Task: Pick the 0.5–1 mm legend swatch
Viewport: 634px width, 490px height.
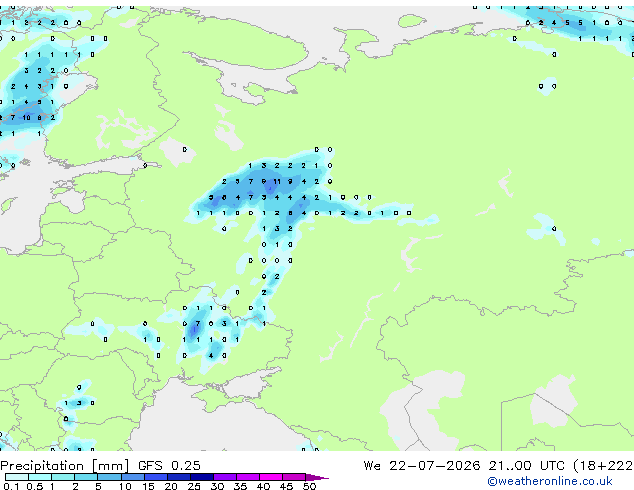Action: pyautogui.click(x=40, y=477)
